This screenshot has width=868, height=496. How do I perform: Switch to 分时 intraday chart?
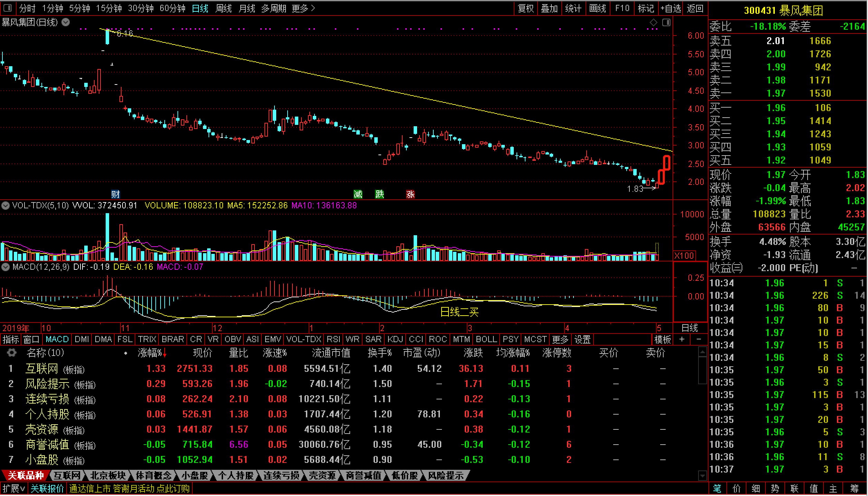(27, 8)
